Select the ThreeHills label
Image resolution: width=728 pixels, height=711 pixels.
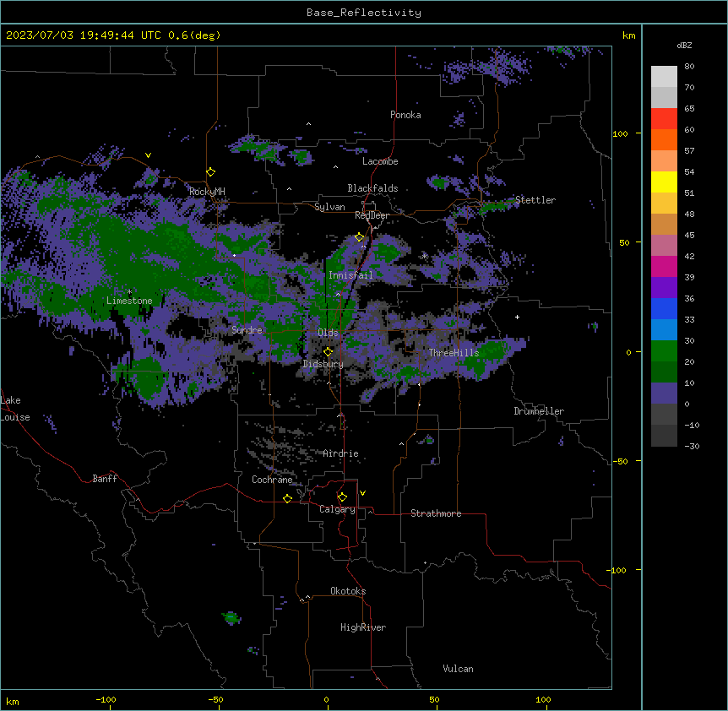pyautogui.click(x=454, y=353)
